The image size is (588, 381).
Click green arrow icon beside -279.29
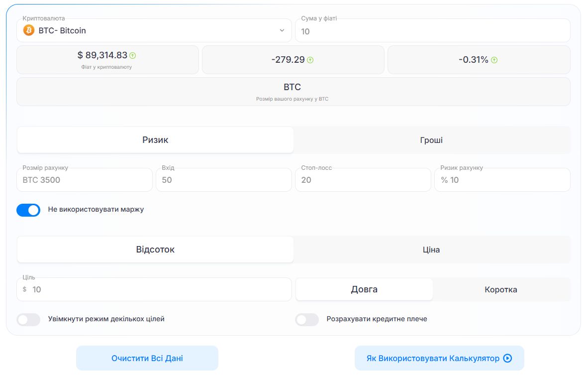[310, 60]
